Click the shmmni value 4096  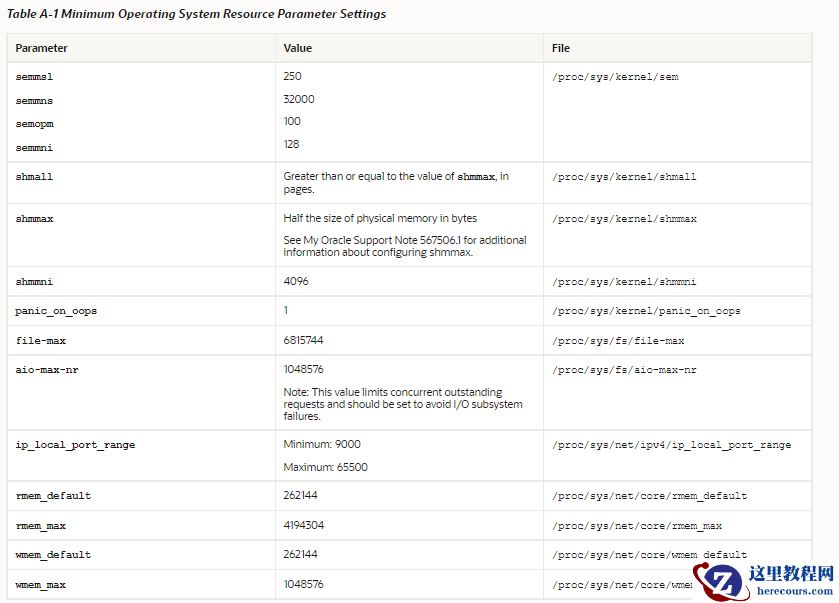click(296, 282)
